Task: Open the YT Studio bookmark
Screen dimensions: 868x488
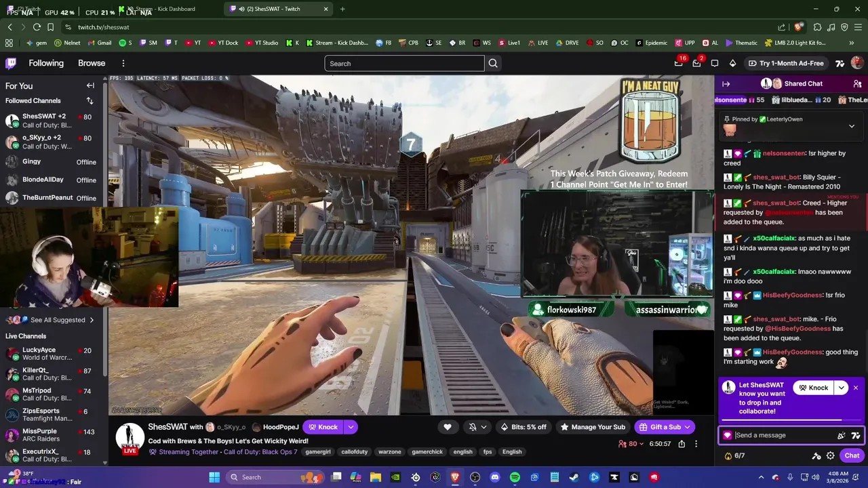Action: coord(261,43)
